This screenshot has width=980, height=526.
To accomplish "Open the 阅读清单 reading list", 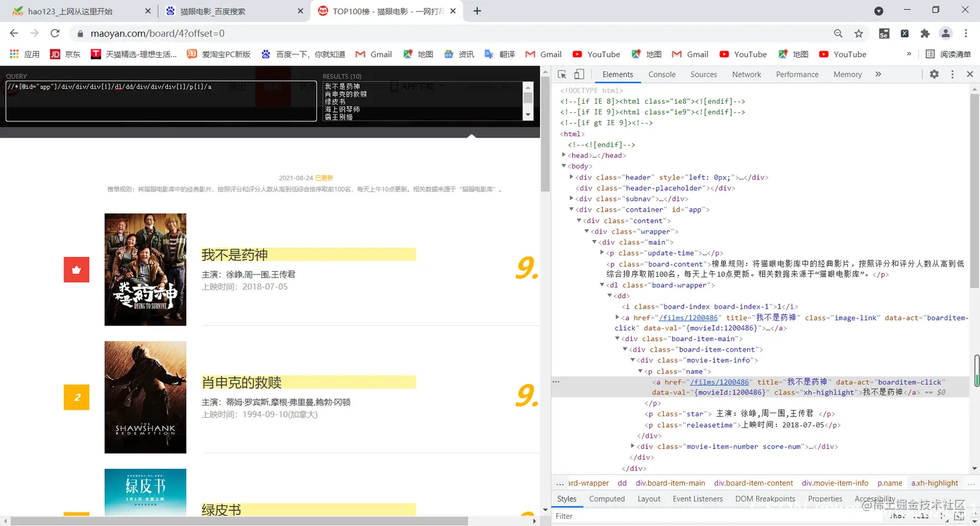I will [948, 54].
